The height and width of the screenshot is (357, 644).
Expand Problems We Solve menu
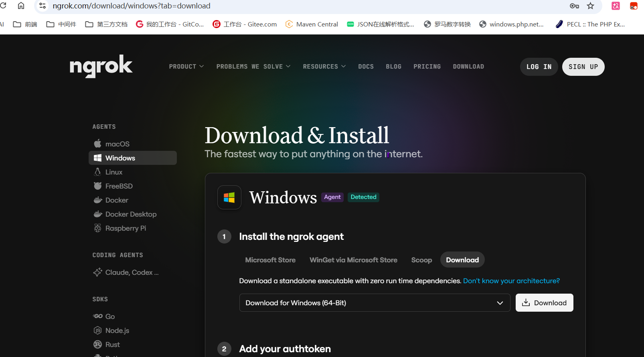253,67
